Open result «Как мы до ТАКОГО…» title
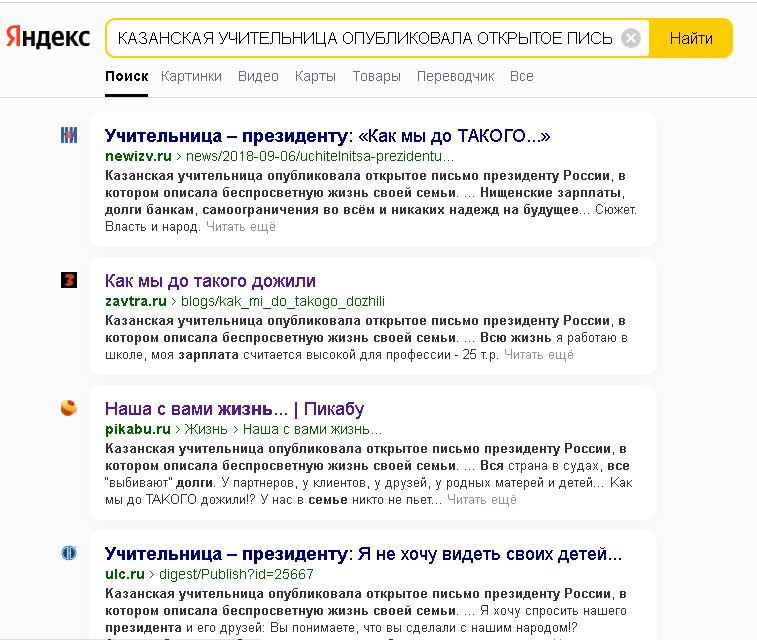The width and height of the screenshot is (757, 640). pyautogui.click(x=327, y=136)
